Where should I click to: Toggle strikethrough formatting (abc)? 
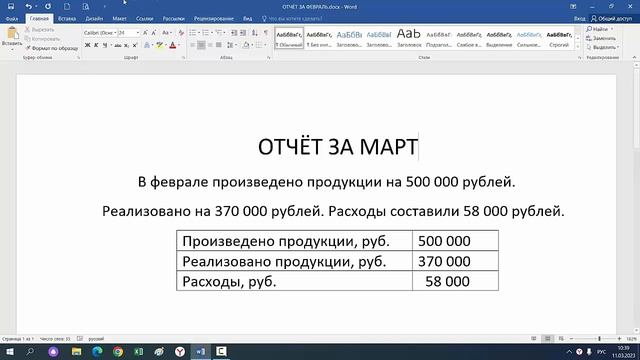point(118,45)
